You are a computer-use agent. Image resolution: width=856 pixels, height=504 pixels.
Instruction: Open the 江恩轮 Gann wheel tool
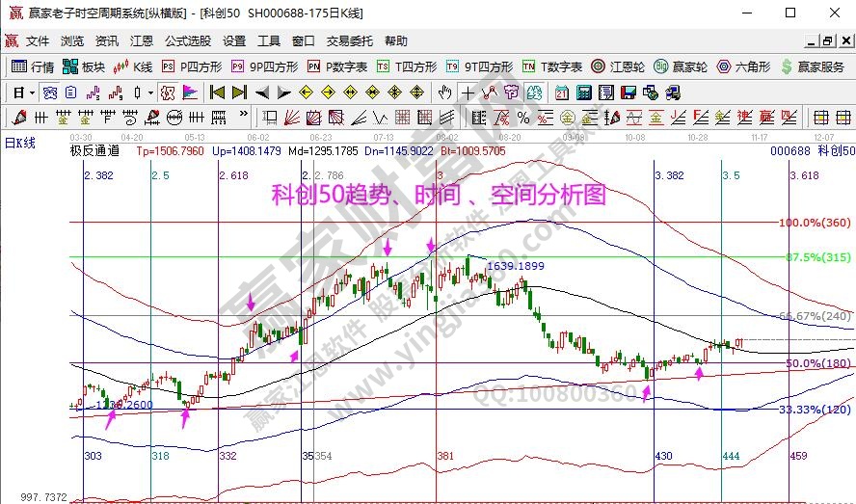(x=628, y=66)
